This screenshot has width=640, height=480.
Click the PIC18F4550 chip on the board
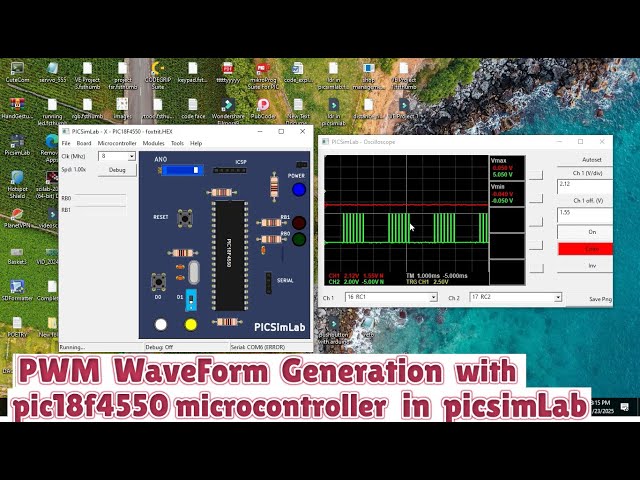229,256
